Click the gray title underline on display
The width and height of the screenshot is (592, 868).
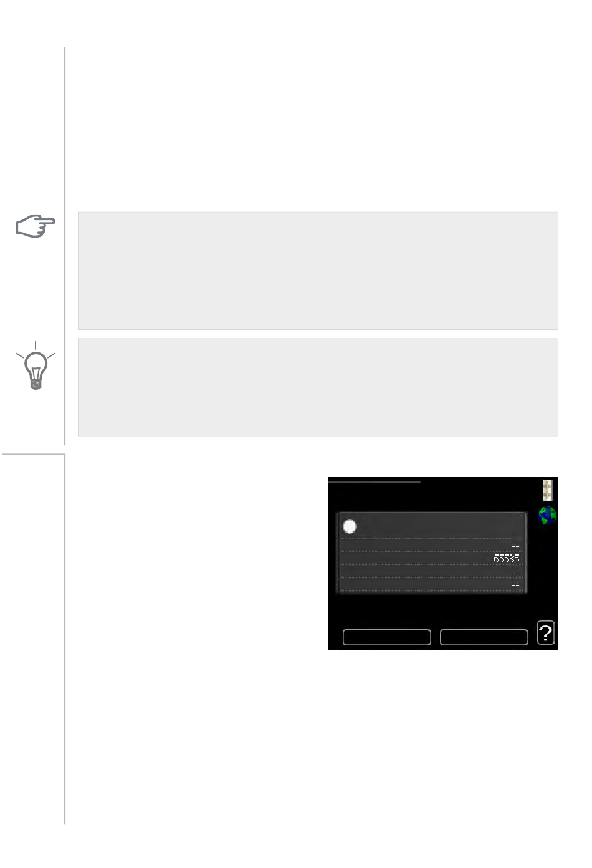[374, 481]
